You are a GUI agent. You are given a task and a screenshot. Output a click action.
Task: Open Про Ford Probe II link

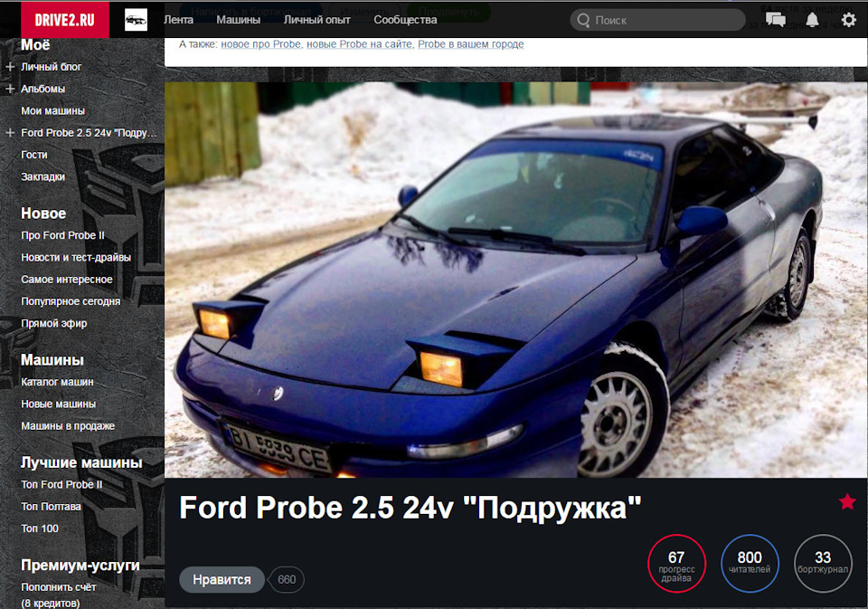(62, 235)
